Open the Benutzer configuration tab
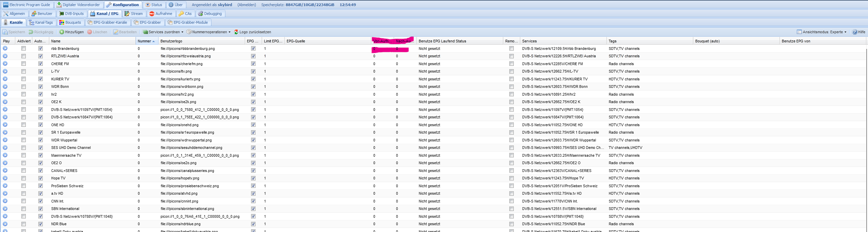The image size is (868, 232). [42, 14]
